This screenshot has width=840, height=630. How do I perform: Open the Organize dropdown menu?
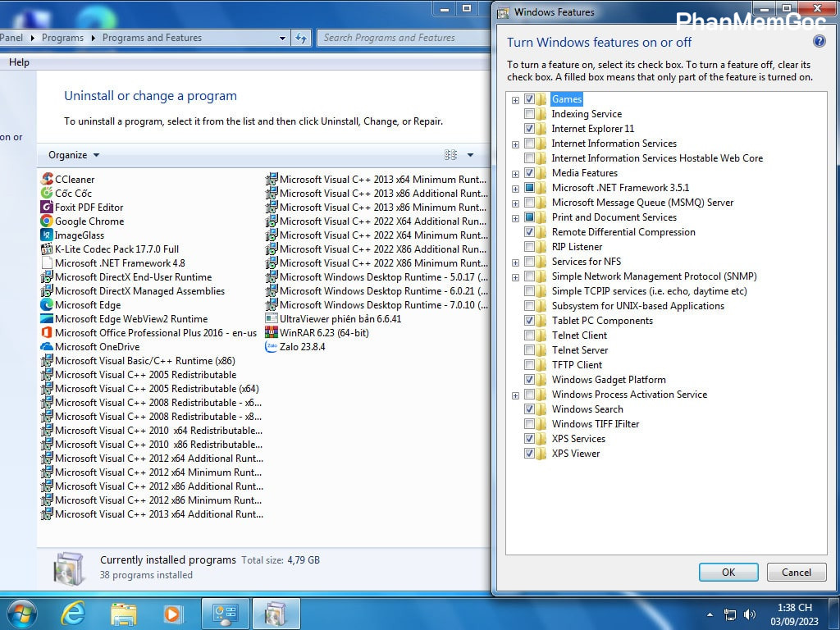[x=74, y=155]
